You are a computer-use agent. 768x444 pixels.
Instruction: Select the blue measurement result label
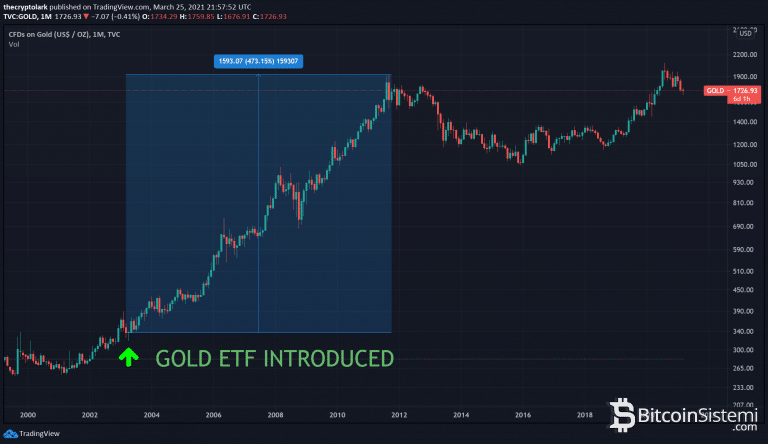[x=259, y=61]
